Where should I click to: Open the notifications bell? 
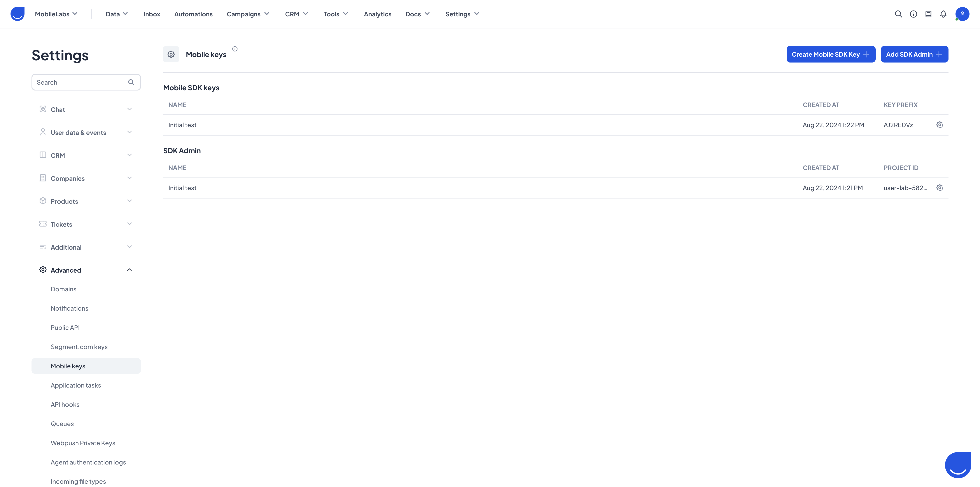[943, 14]
